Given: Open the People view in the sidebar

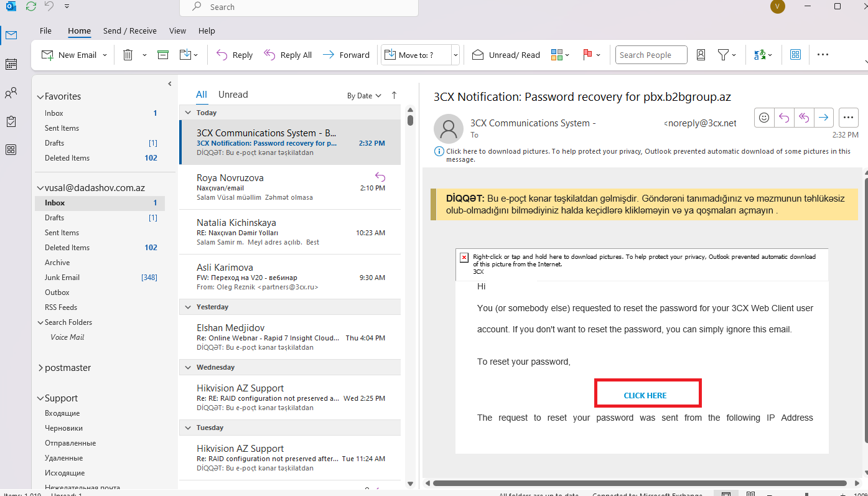Looking at the screenshot, I should (x=11, y=93).
